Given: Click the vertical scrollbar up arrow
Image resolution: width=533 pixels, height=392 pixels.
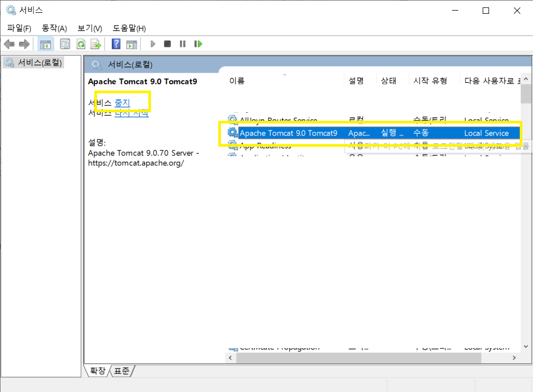Looking at the screenshot, I should (x=526, y=79).
